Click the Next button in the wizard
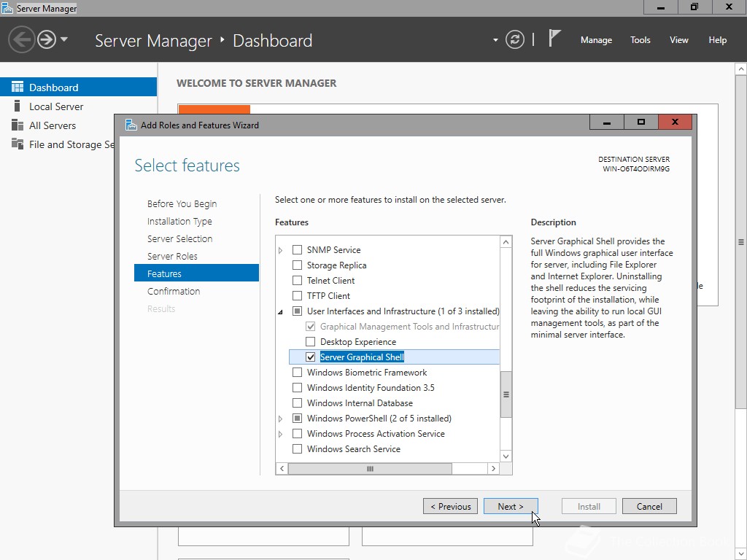 (x=511, y=506)
